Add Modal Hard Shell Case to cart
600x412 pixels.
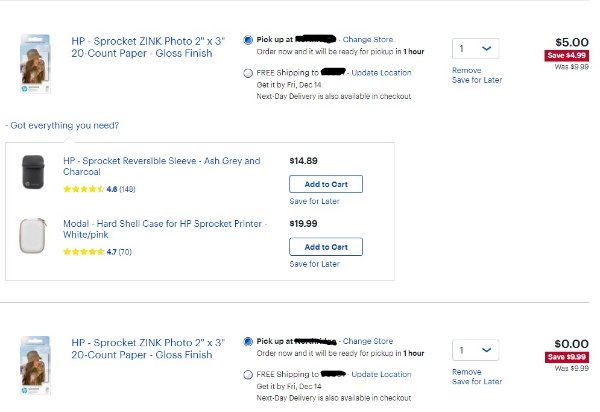tap(326, 247)
